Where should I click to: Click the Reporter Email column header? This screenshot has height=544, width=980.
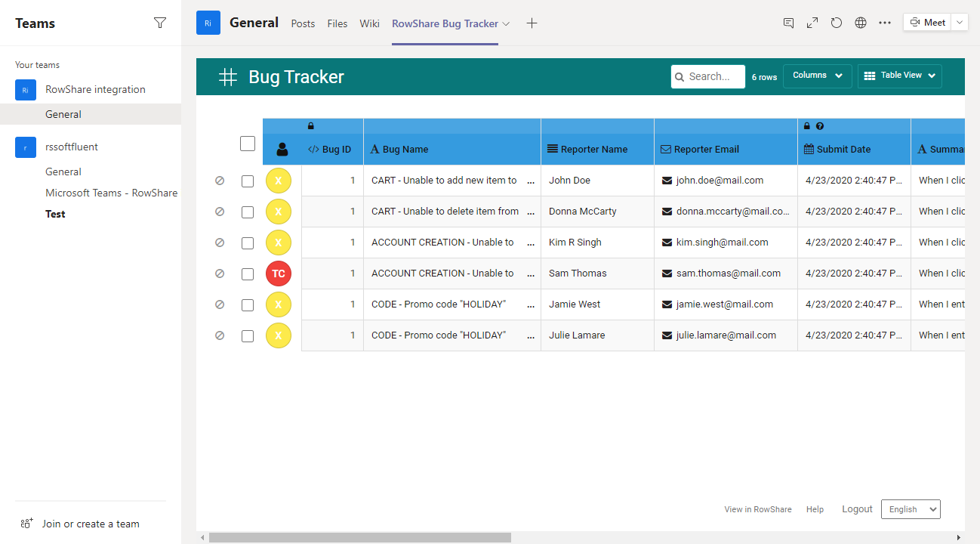point(726,149)
